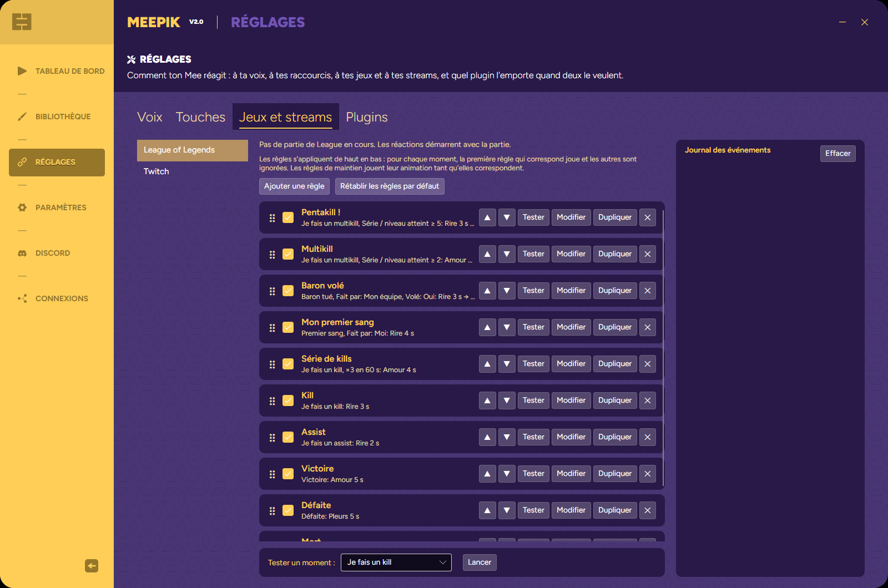888x588 pixels.
Task: Disable the Défaite rule checkbox
Action: click(288, 510)
